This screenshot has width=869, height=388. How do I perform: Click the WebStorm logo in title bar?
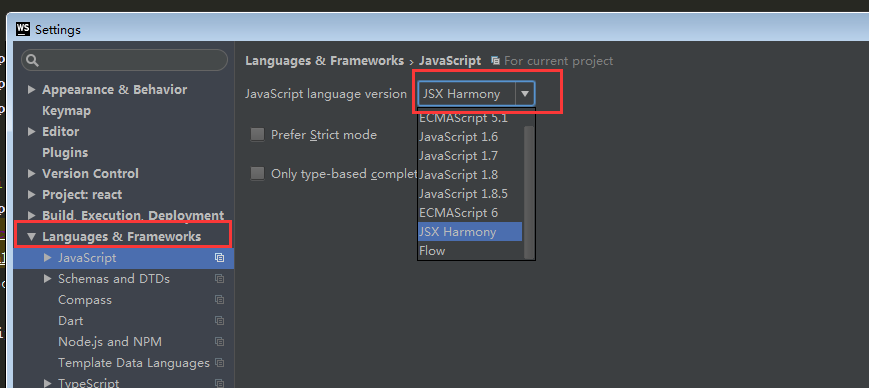23,29
